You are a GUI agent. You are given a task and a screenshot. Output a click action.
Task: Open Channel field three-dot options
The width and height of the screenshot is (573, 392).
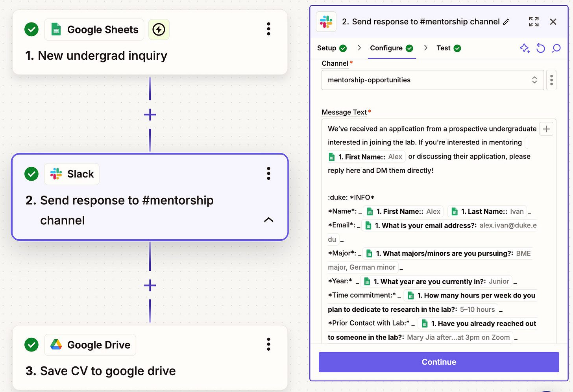[551, 80]
